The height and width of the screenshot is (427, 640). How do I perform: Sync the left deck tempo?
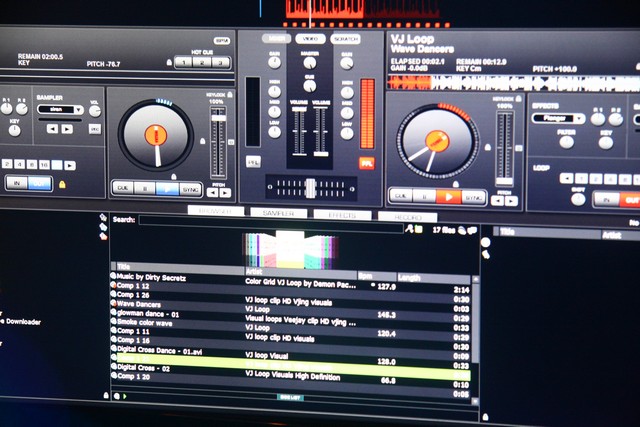[x=190, y=190]
